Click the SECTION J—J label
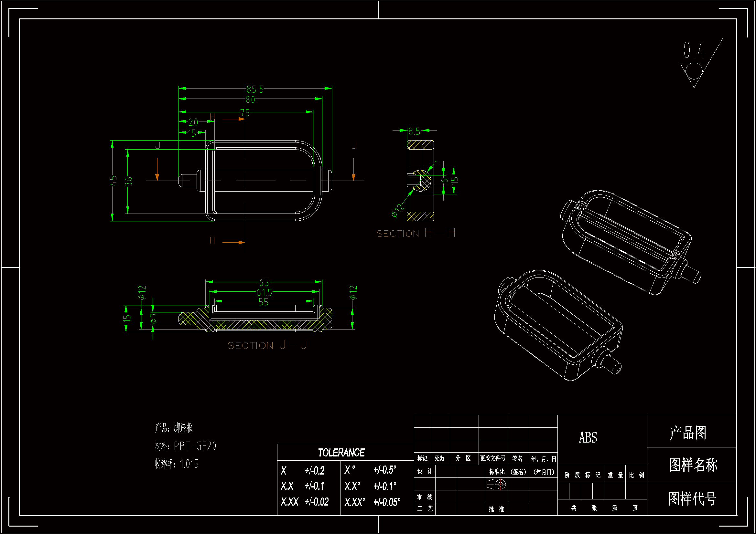 (267, 345)
